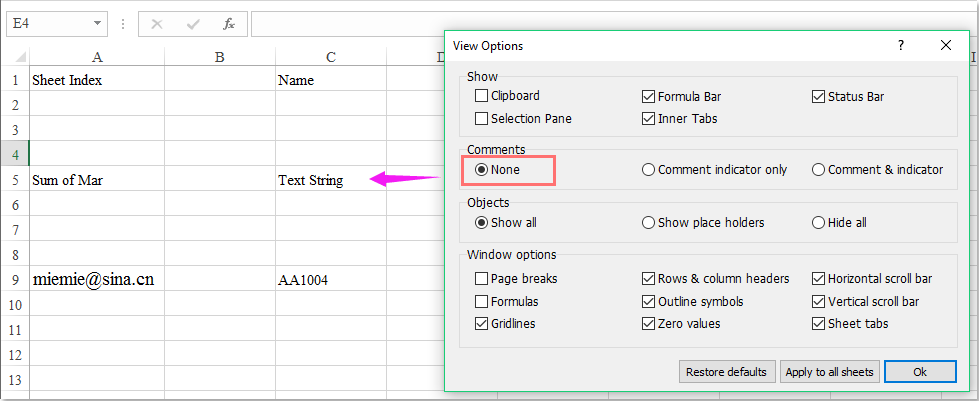Select Hide all objects option
The width and height of the screenshot is (979, 401).
pyautogui.click(x=819, y=223)
